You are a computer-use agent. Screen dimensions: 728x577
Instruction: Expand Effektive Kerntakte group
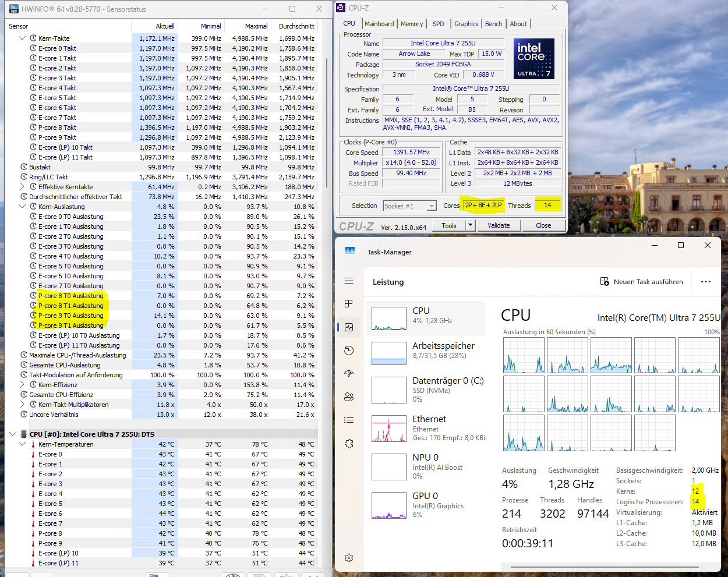pyautogui.click(x=22, y=187)
